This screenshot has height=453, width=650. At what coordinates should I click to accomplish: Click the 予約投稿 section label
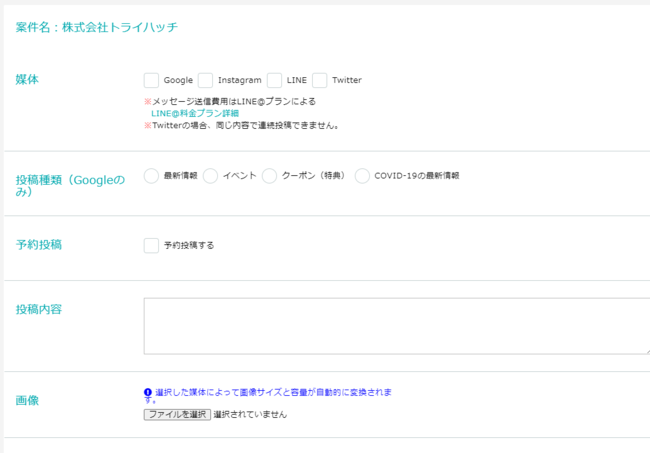[x=39, y=245]
